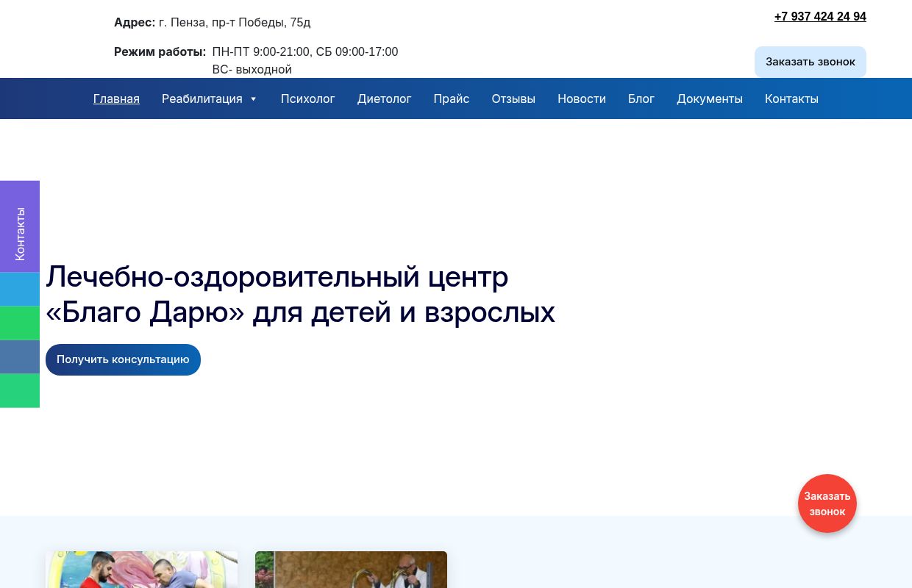Click the red round Заказать звонок floating button
Screen dimensions: 912x588
click(827, 503)
